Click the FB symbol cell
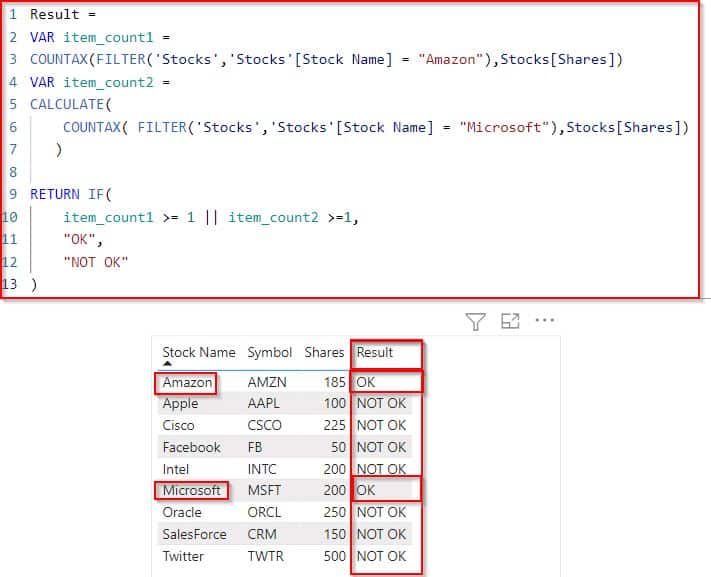This screenshot has width=711, height=577. point(255,447)
